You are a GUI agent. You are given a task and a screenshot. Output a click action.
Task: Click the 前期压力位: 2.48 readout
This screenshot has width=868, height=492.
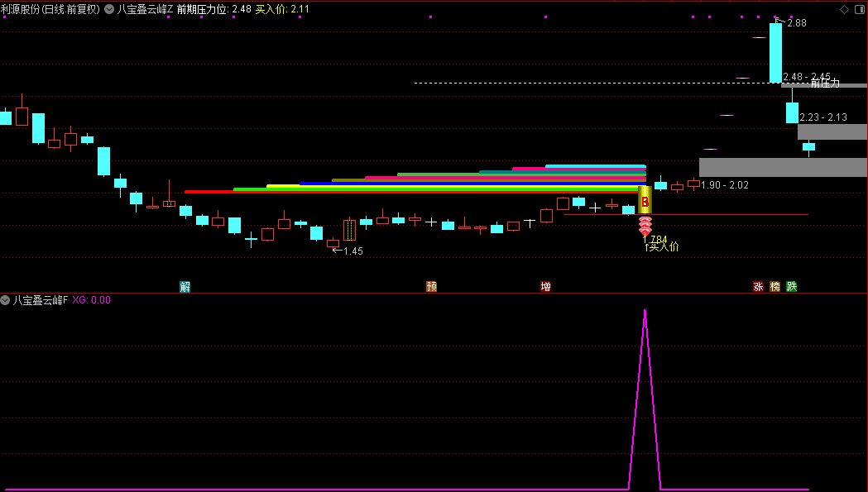(x=213, y=9)
